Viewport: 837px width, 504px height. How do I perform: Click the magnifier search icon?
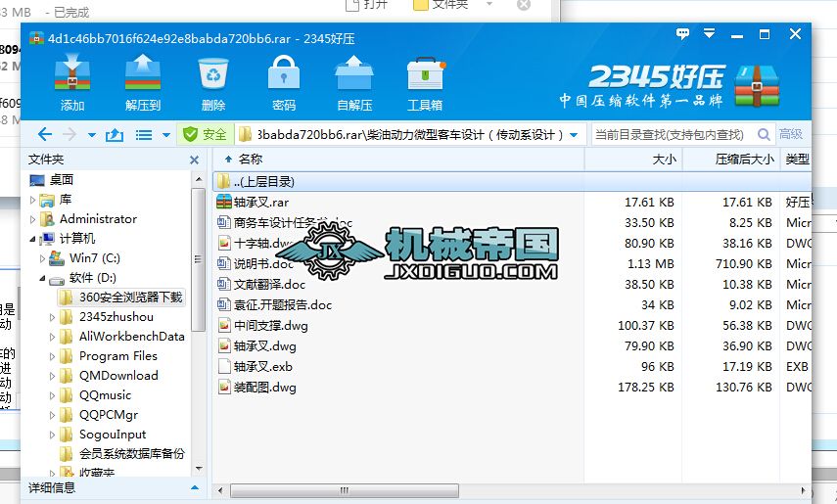[x=764, y=134]
